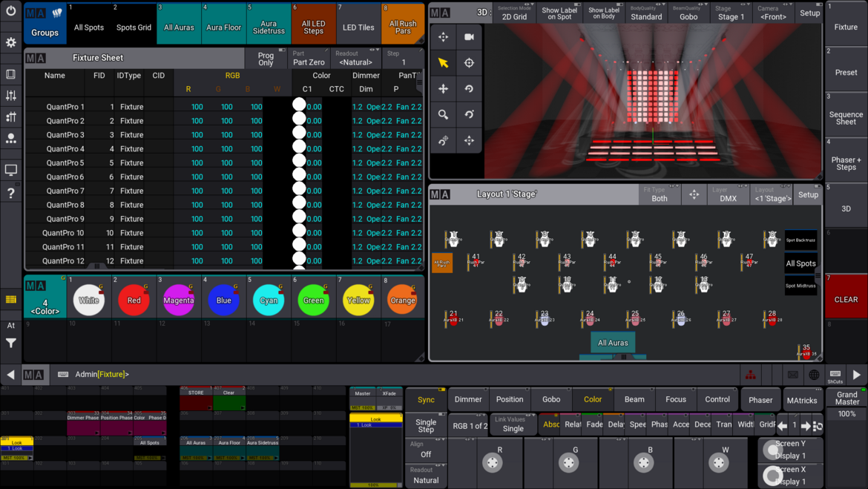Click the globe icon on command line bar
The height and width of the screenshot is (489, 868).
(x=814, y=375)
